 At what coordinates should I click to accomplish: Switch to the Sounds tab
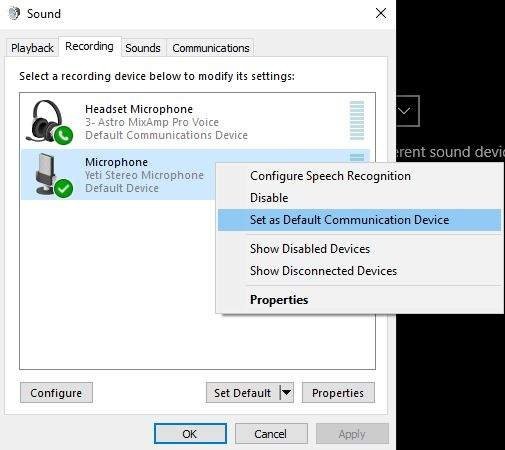click(x=143, y=48)
